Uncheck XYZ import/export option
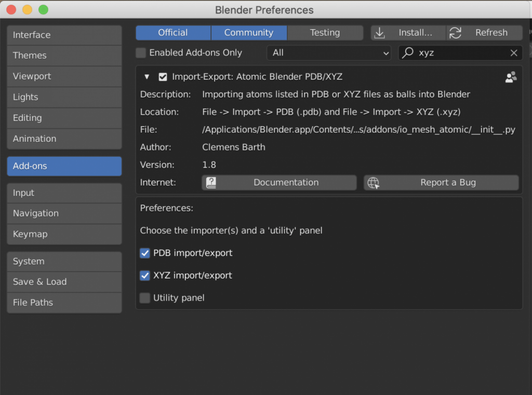The image size is (532, 395). pyautogui.click(x=145, y=275)
